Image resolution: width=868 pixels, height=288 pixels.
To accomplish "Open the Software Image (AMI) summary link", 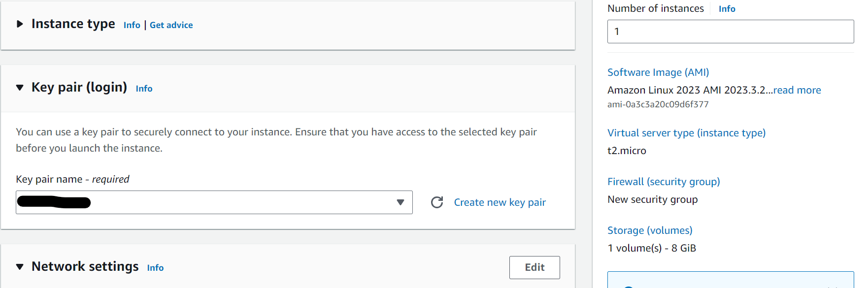I will click(x=658, y=72).
